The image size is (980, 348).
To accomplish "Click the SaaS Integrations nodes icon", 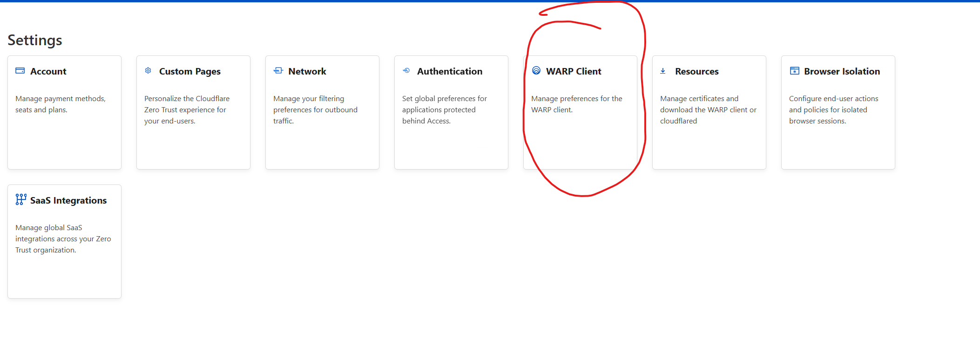I will tap(21, 199).
